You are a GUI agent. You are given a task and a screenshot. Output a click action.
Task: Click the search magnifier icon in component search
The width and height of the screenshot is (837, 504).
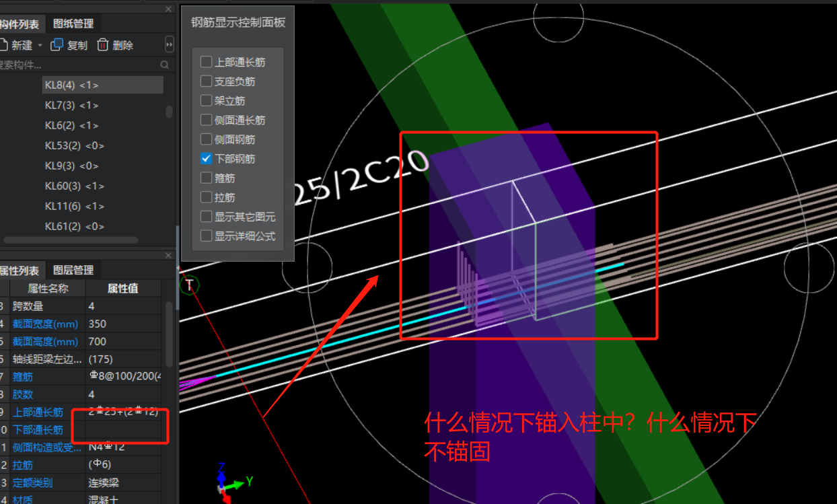tap(165, 65)
